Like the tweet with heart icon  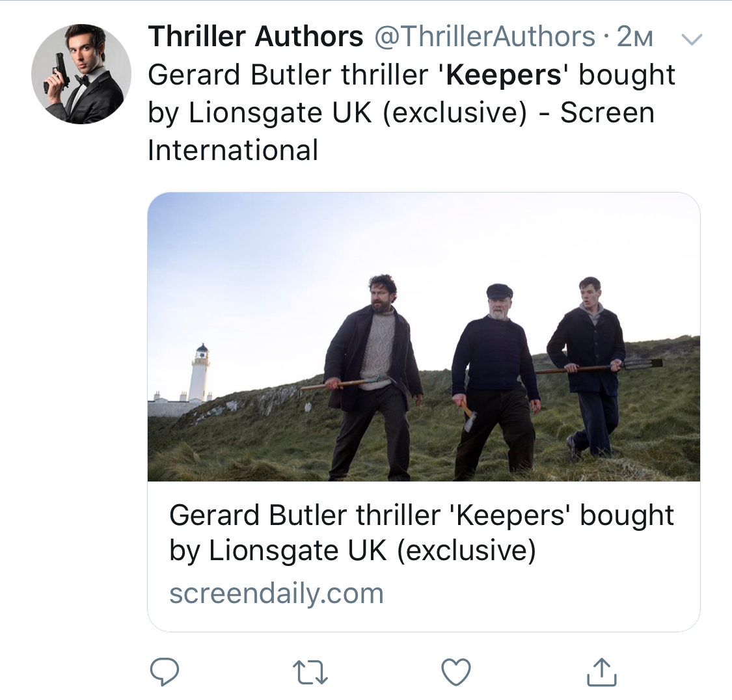455,672
